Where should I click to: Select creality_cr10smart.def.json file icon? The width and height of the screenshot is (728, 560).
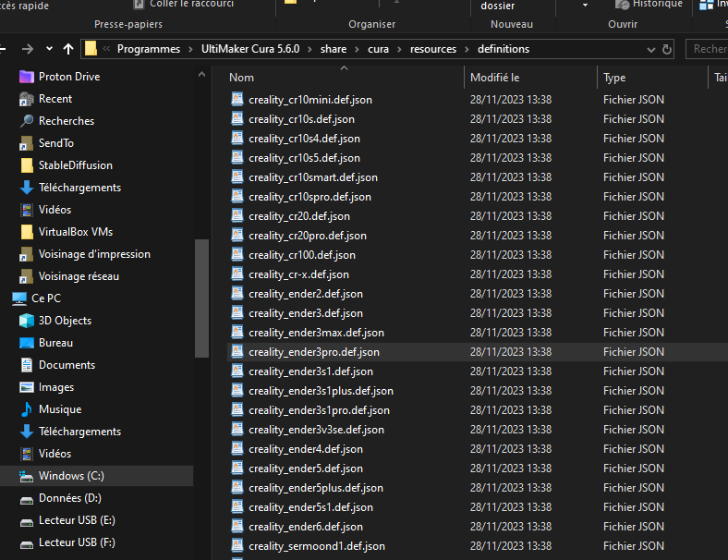coord(237,177)
